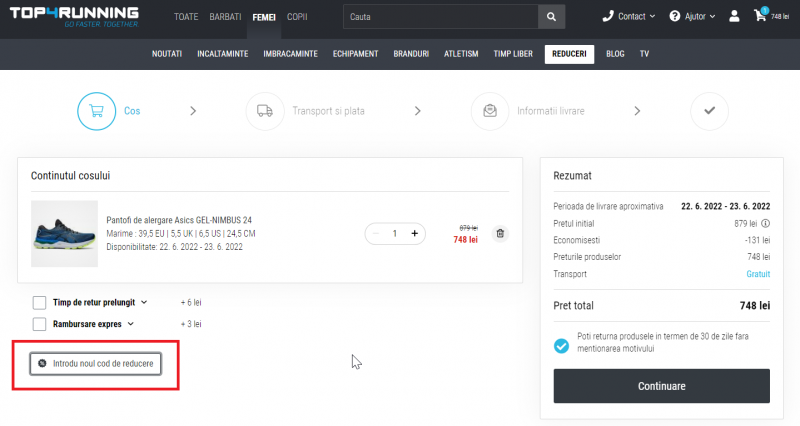The width and height of the screenshot is (800, 426).
Task: Click the final checkmark step icon
Action: (x=709, y=111)
